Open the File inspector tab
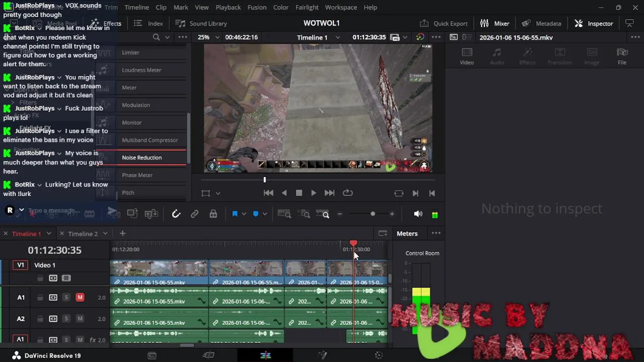Screen dimensions: 644x362 coord(622,56)
